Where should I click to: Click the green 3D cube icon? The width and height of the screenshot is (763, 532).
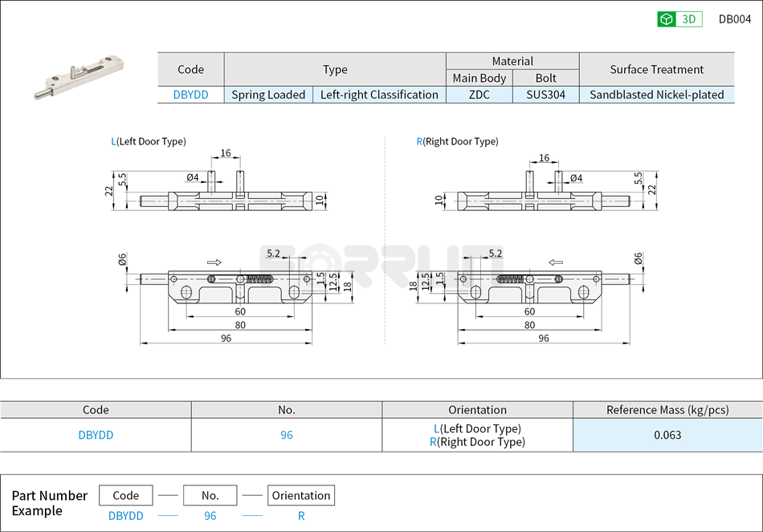(x=665, y=18)
